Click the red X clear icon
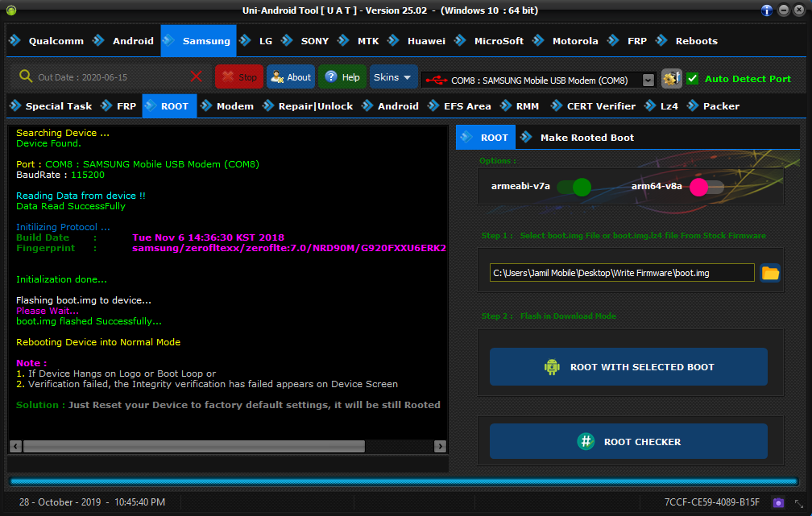 197,76
